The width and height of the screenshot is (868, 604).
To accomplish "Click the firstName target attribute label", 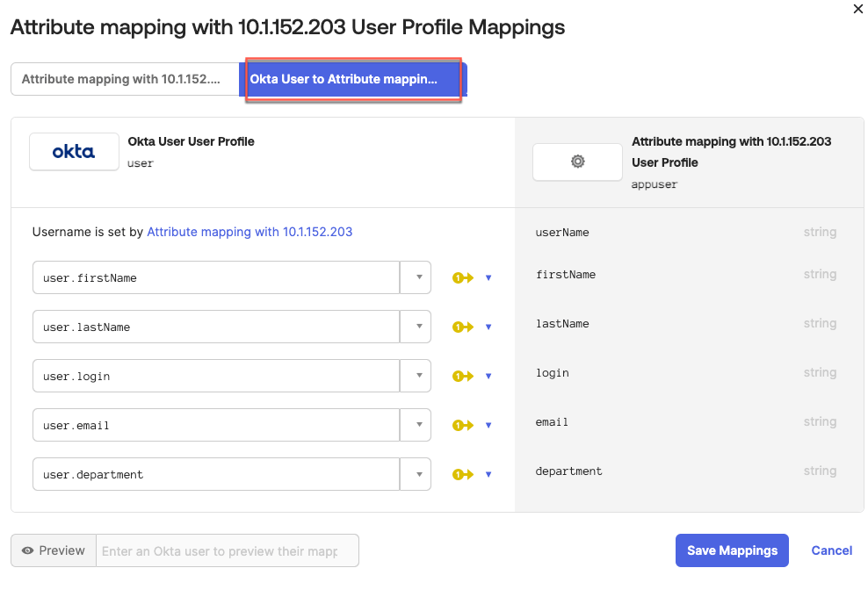I will tap(566, 274).
